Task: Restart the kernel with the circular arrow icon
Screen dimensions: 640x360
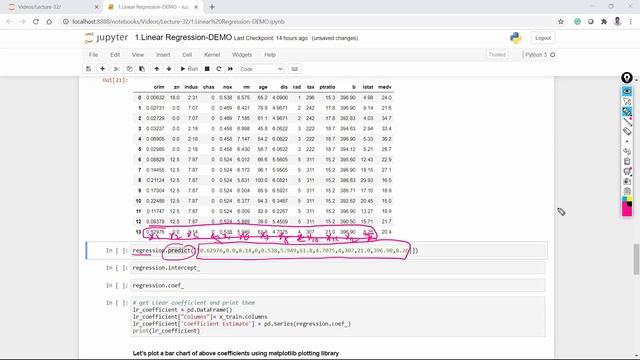Action: pyautogui.click(x=219, y=69)
